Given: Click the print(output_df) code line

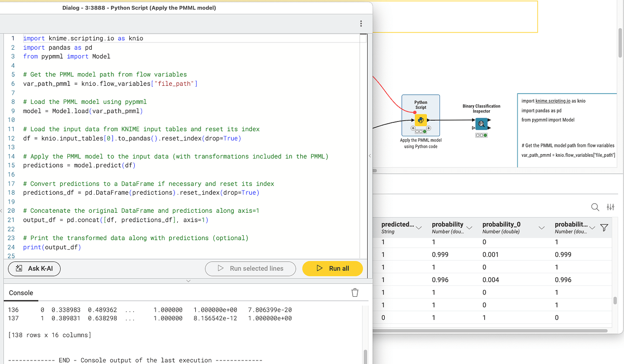Looking at the screenshot, I should (52, 247).
